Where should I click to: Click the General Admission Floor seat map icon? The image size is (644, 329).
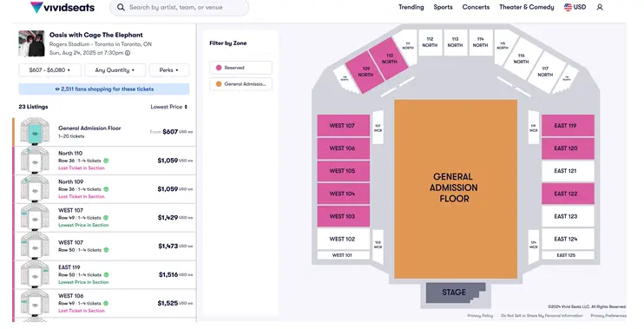(35, 132)
